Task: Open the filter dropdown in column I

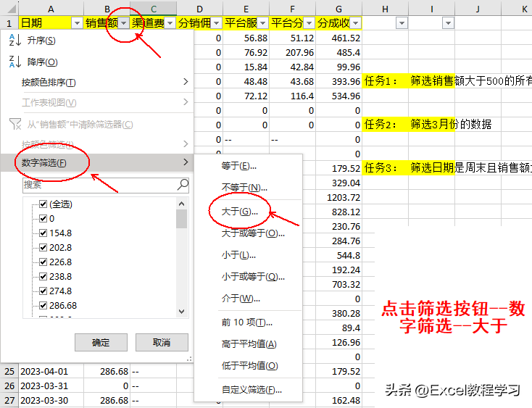Action: (449, 23)
